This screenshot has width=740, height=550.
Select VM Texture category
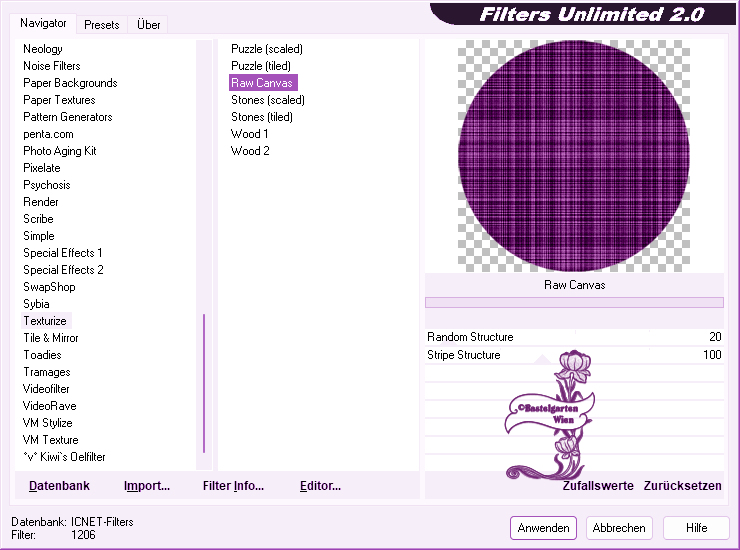pyautogui.click(x=50, y=440)
